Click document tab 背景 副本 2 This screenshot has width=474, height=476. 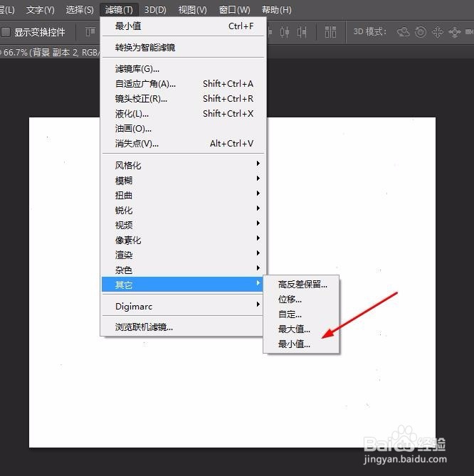pyautogui.click(x=50, y=52)
